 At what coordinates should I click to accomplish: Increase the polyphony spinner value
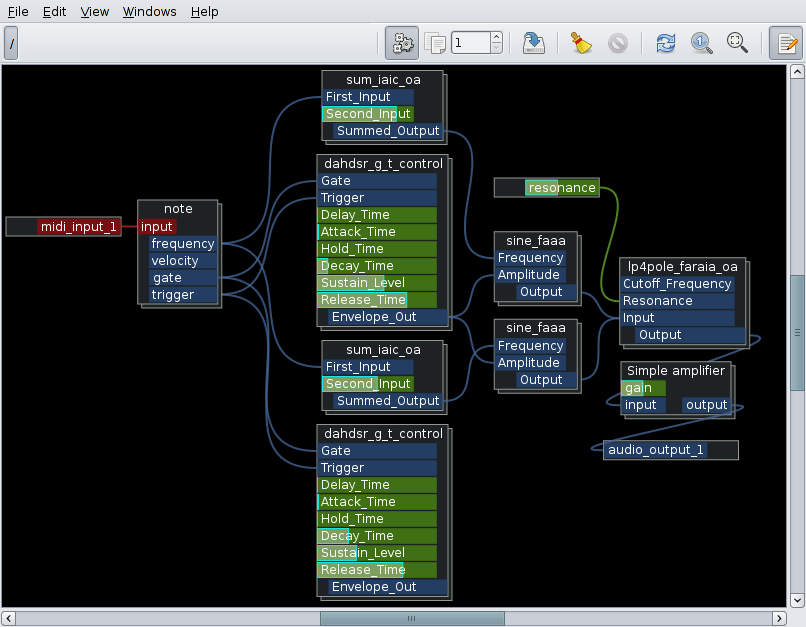coord(496,38)
